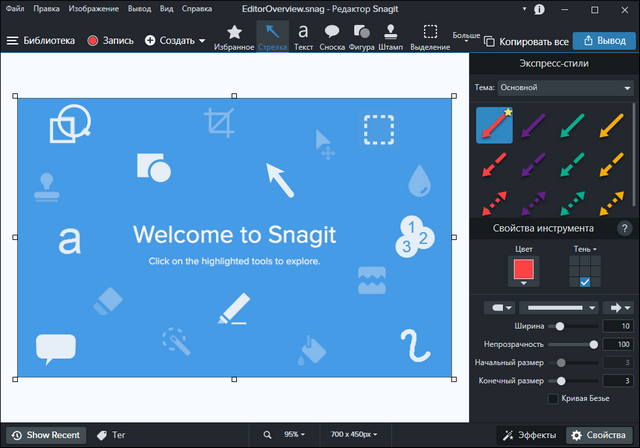The height and width of the screenshot is (448, 640).
Task: Select the Сноска callout tool
Action: pyautogui.click(x=331, y=36)
